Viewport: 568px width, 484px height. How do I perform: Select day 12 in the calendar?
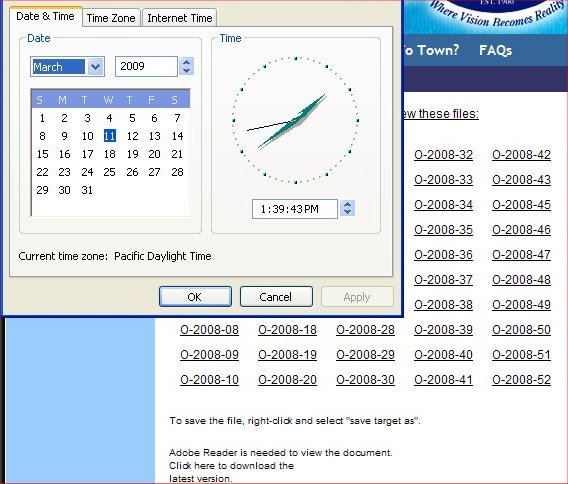click(132, 136)
